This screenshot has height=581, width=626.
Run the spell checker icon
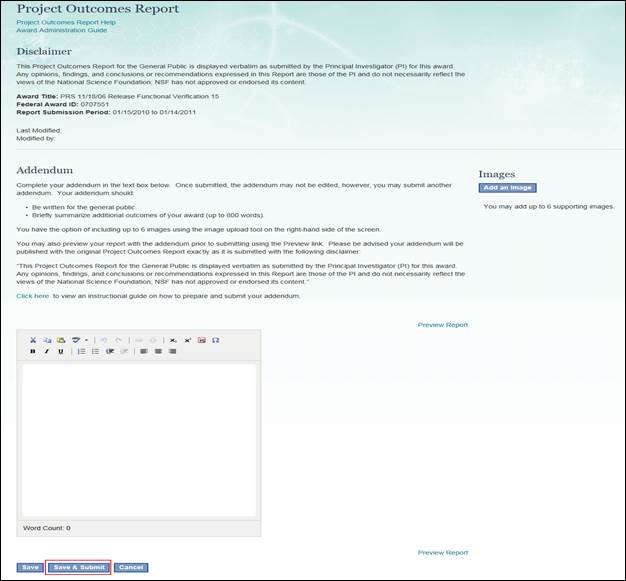(76, 340)
